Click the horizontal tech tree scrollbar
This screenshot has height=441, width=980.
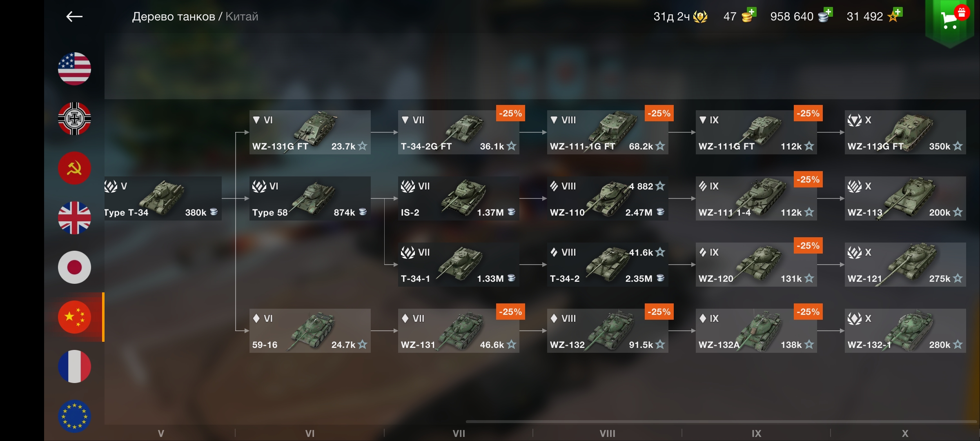point(721,421)
